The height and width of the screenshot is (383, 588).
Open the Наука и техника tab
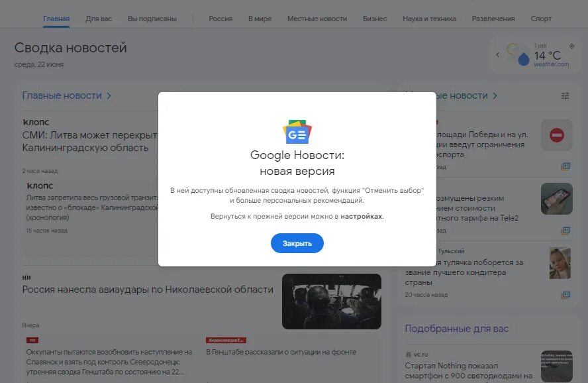click(429, 19)
